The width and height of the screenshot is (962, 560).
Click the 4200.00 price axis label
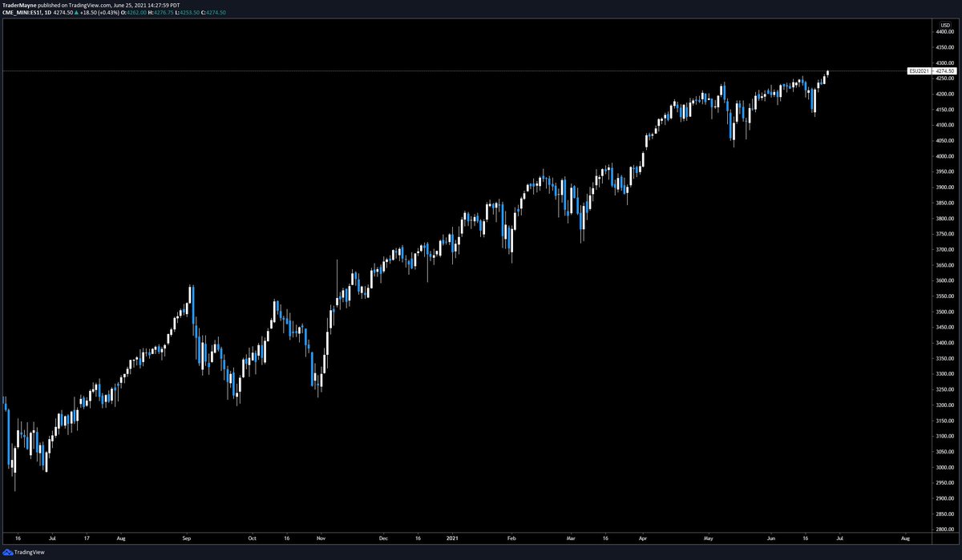[944, 94]
